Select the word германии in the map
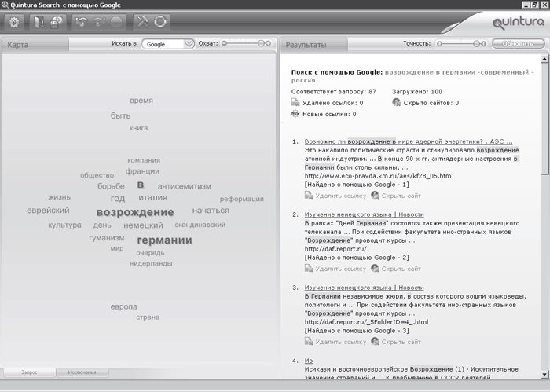Screen dimensions: 550x392 [x=164, y=240]
